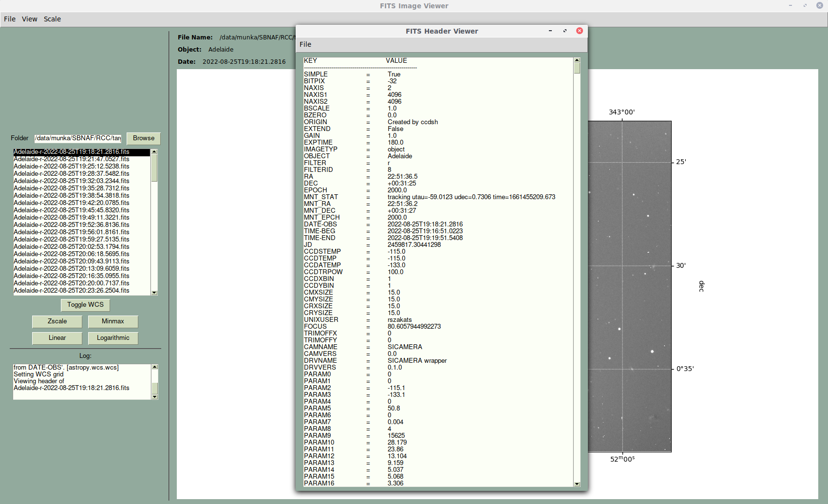Minimize the FITS Header Viewer window
The height and width of the screenshot is (504, 828).
point(550,31)
